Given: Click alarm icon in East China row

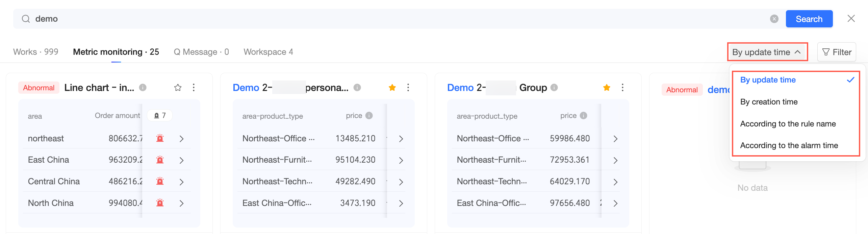Looking at the screenshot, I should 160,160.
